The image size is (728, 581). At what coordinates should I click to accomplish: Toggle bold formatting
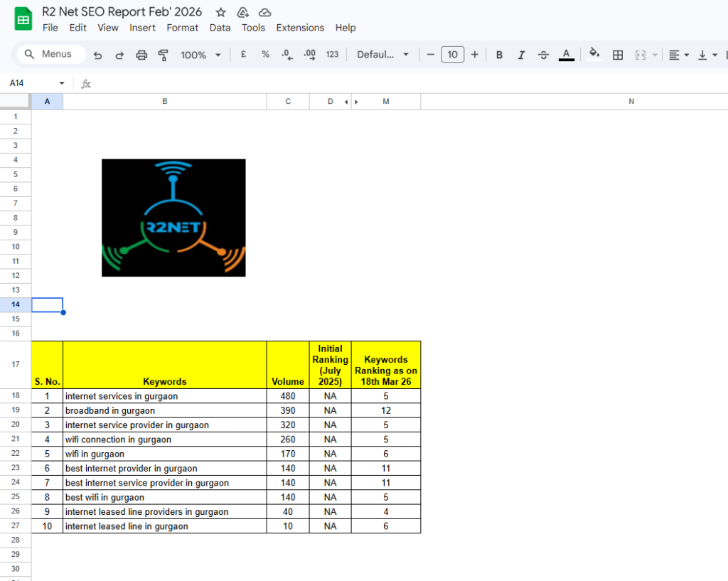(x=499, y=55)
